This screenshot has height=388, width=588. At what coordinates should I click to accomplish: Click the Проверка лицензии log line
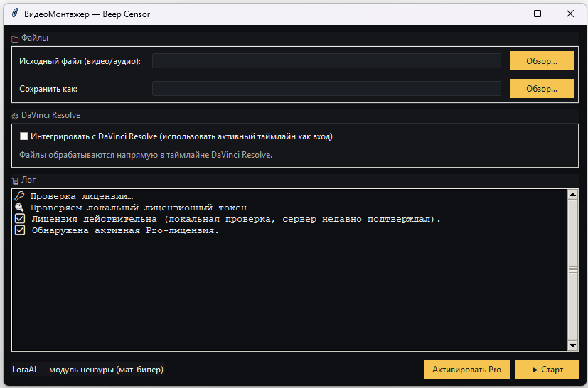(82, 196)
